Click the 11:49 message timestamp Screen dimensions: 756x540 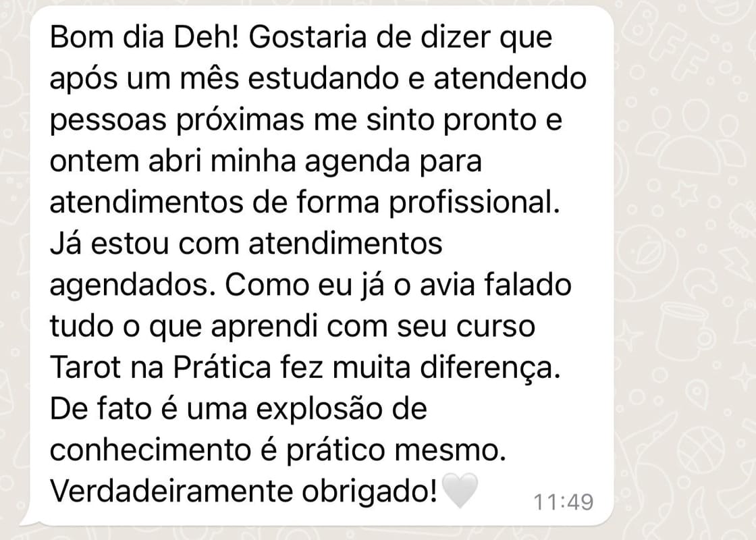563,502
